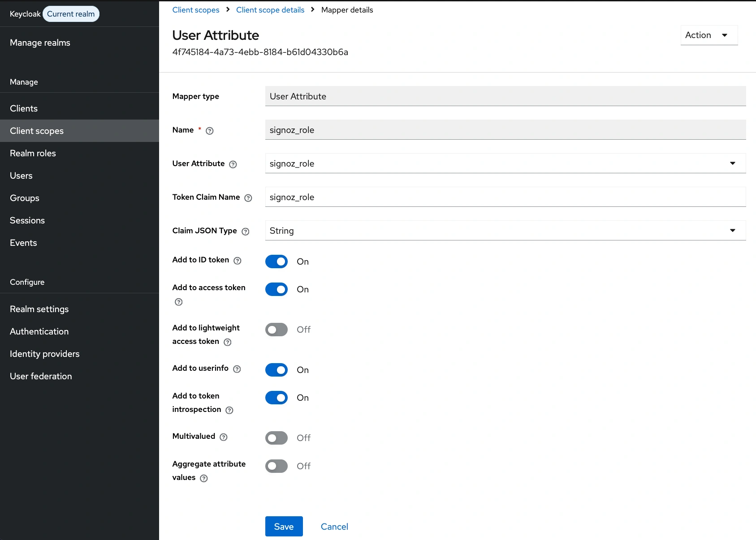
Task: Click the Token Claim Name input field
Action: (505, 197)
